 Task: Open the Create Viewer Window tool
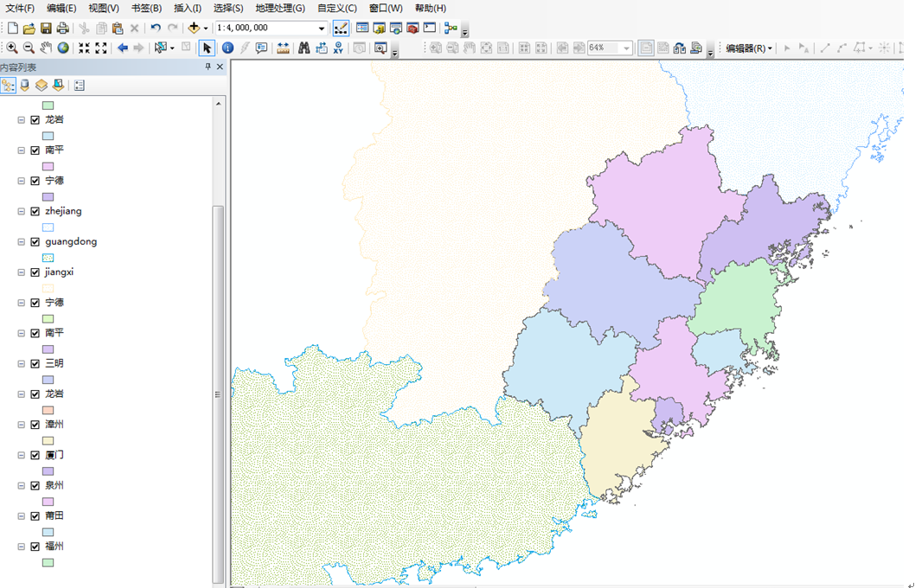[x=381, y=48]
